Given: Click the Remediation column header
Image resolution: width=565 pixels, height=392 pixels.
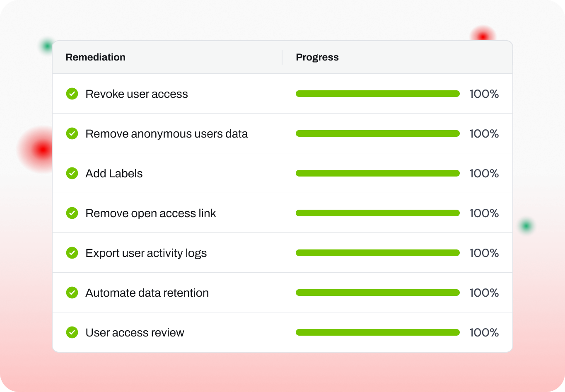Looking at the screenshot, I should click(95, 57).
